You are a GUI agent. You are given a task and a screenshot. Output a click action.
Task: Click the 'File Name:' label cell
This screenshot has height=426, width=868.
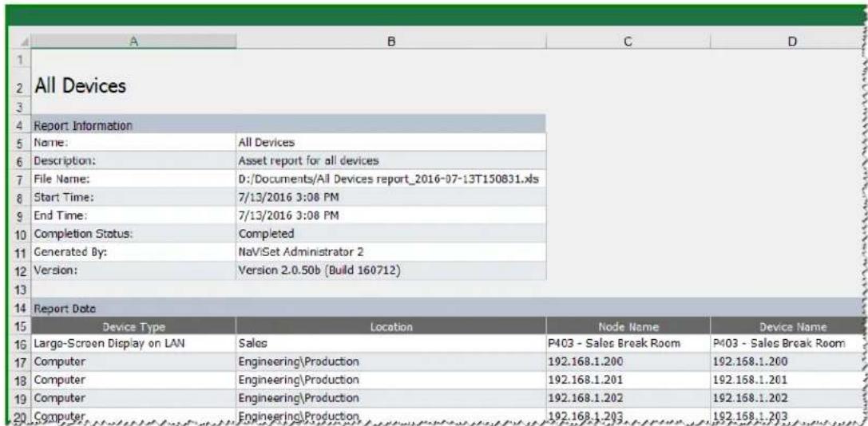pos(133,179)
